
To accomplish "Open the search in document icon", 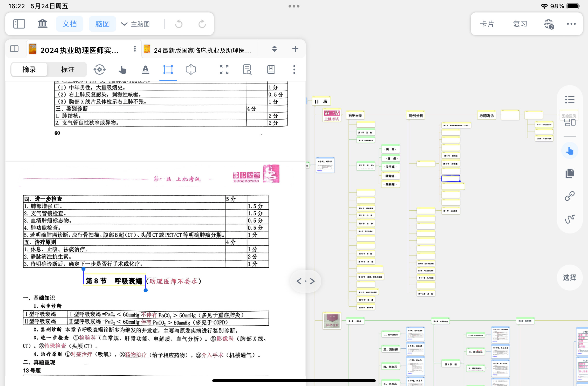I will point(247,70).
